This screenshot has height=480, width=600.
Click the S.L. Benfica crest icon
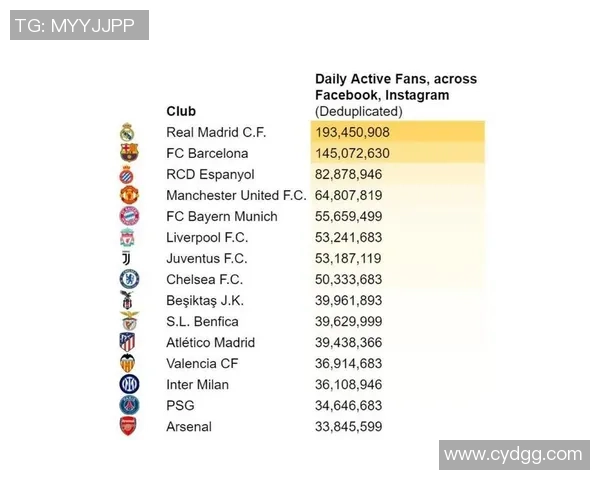click(128, 321)
